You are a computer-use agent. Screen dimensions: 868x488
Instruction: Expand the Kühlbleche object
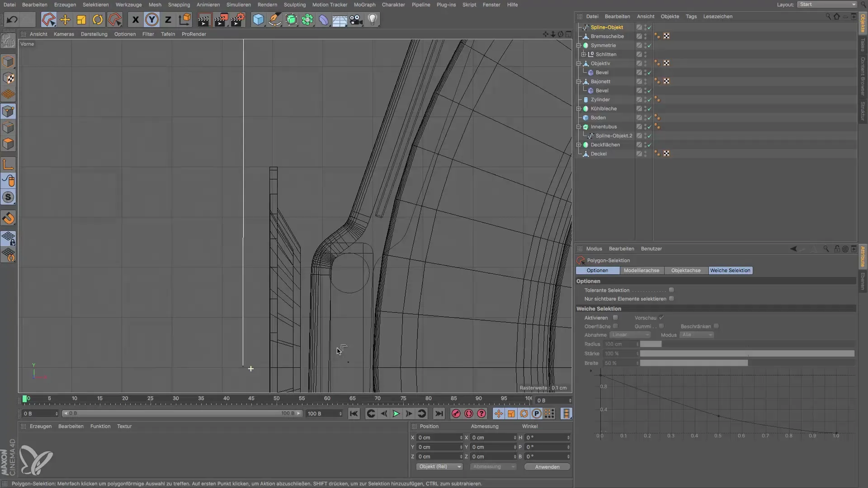579,108
